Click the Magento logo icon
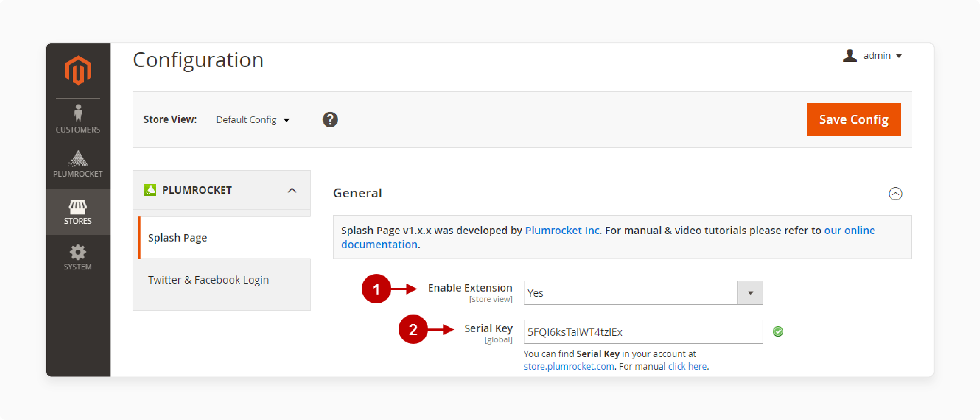The height and width of the screenshot is (420, 980). 78,70
